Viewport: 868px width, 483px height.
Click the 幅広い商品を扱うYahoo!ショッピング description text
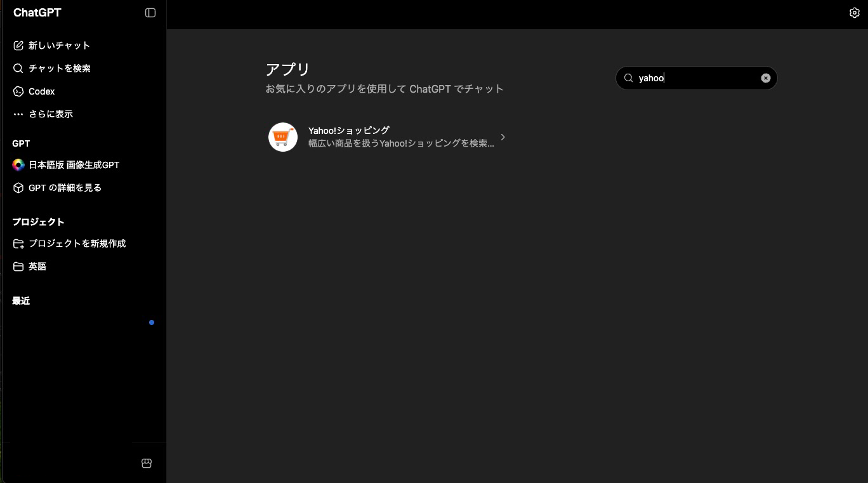tap(401, 143)
